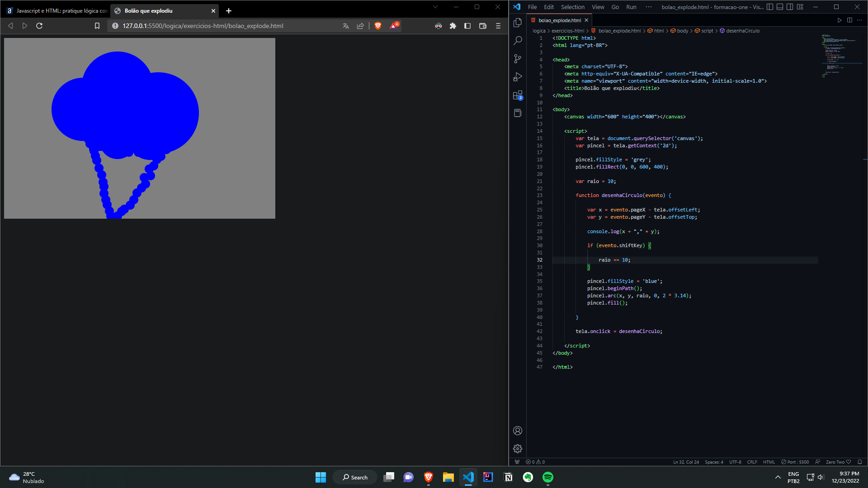Click the Source Control icon in sidebar
Viewport: 868px width, 488px height.
pyautogui.click(x=518, y=58)
